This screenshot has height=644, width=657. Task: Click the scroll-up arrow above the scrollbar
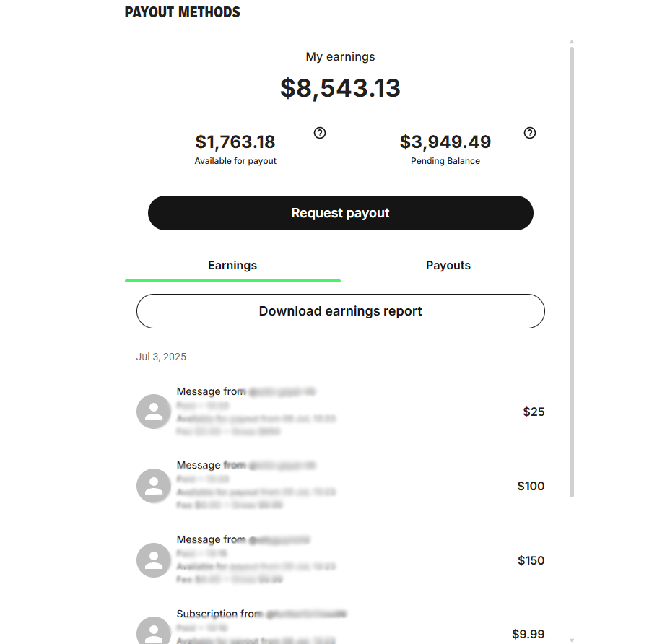point(572,43)
